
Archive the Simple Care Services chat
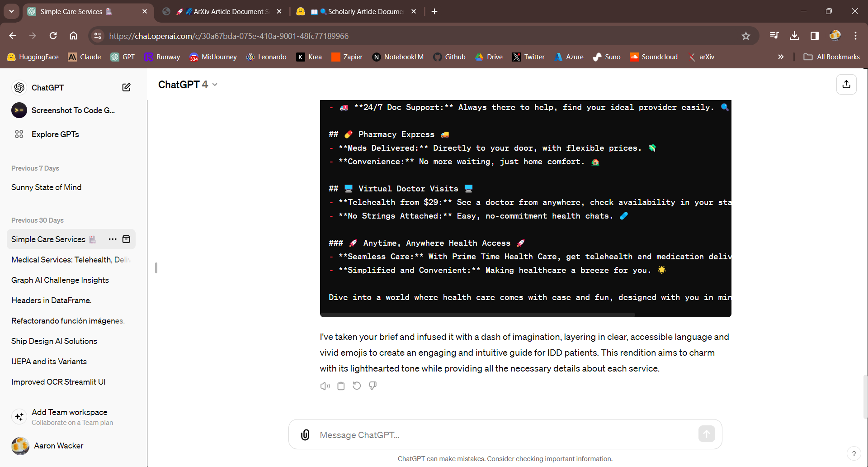[x=127, y=239]
